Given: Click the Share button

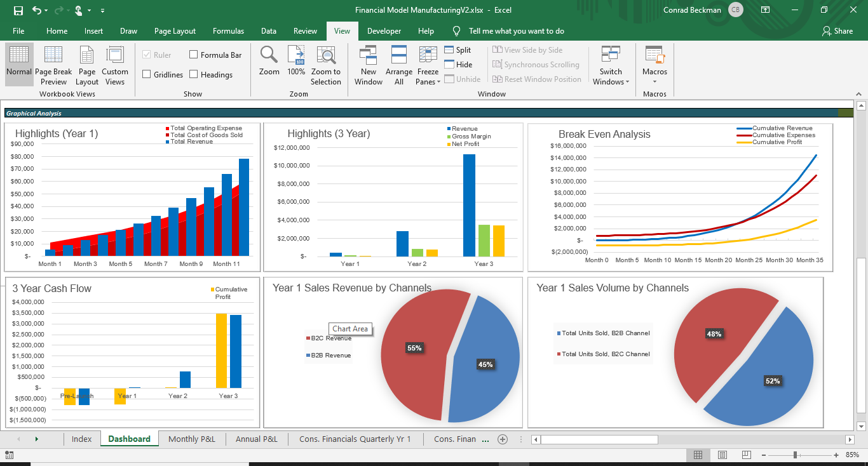Looking at the screenshot, I should pyautogui.click(x=837, y=30).
